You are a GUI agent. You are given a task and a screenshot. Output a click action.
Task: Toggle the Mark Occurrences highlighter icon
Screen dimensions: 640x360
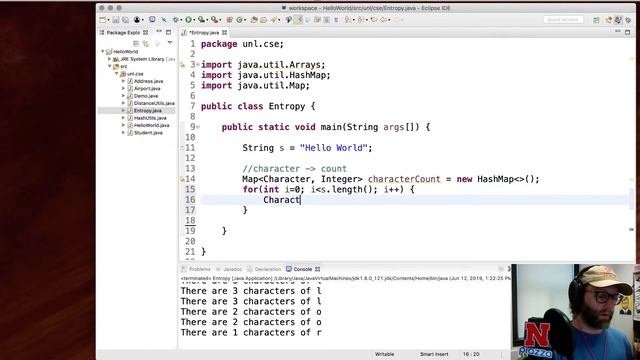[x=298, y=20]
